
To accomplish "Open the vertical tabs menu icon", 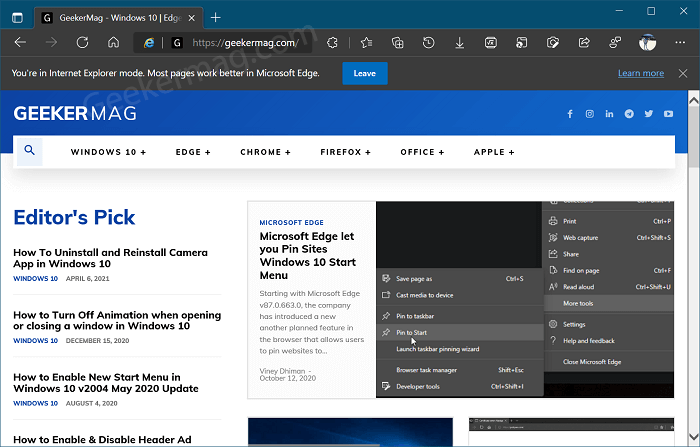I will [x=17, y=18].
